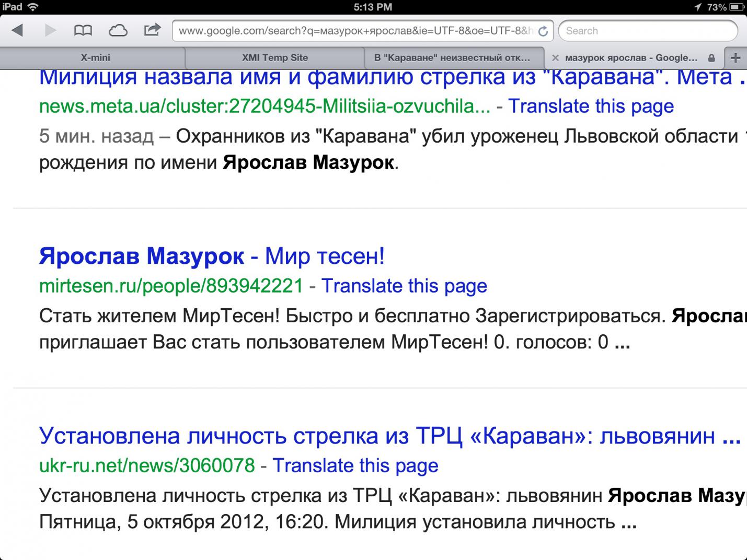Translate the ukr-ru.net result page

355,465
